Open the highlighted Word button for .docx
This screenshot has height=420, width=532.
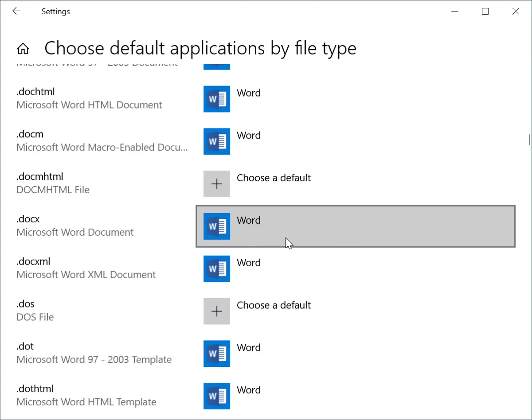[x=356, y=226]
